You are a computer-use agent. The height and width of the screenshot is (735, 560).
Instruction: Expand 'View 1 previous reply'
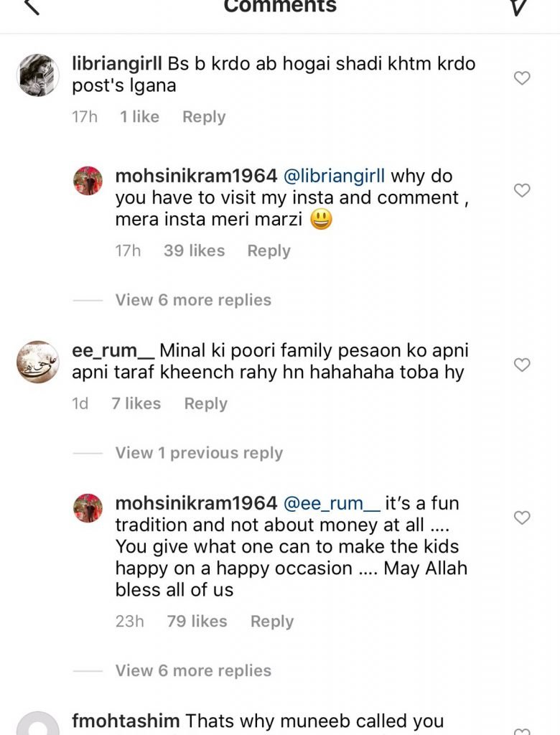click(x=199, y=453)
